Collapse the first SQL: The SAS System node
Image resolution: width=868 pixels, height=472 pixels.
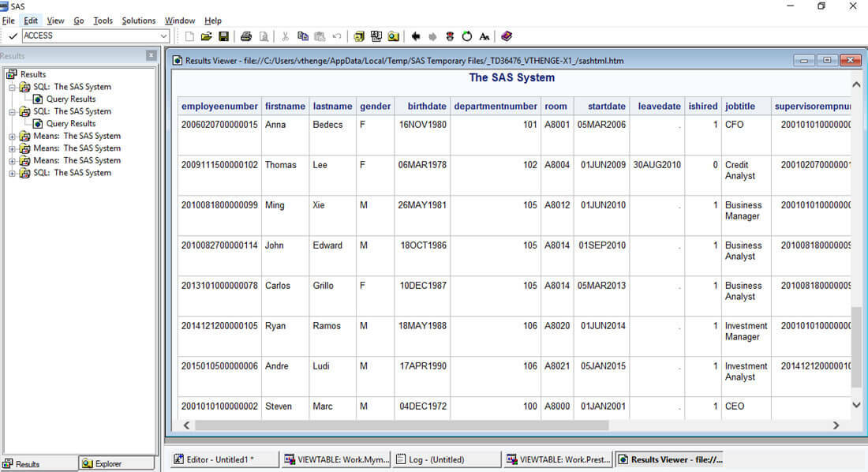coord(12,87)
